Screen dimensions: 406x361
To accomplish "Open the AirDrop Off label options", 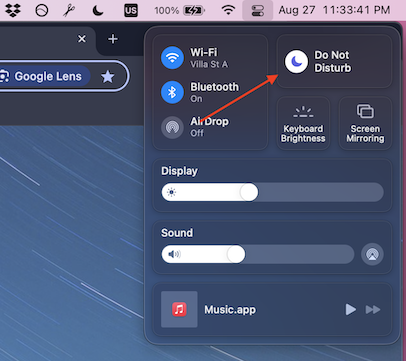I will [x=209, y=127].
